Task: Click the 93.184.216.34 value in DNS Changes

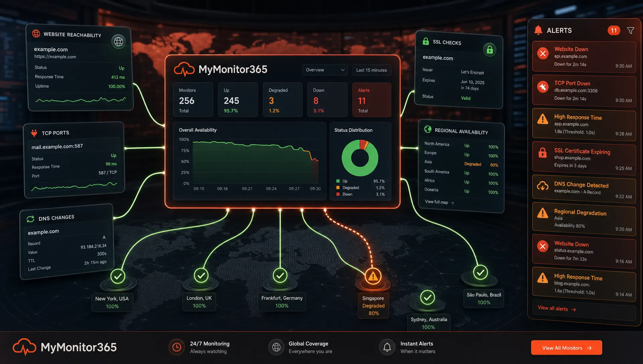Action: pos(93,246)
